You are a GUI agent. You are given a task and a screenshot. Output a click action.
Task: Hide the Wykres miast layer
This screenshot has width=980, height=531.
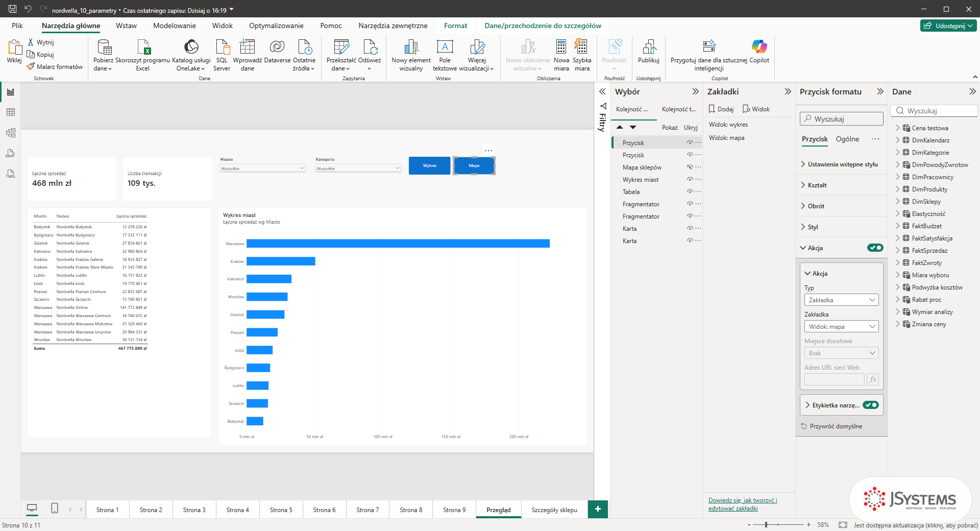pos(690,179)
